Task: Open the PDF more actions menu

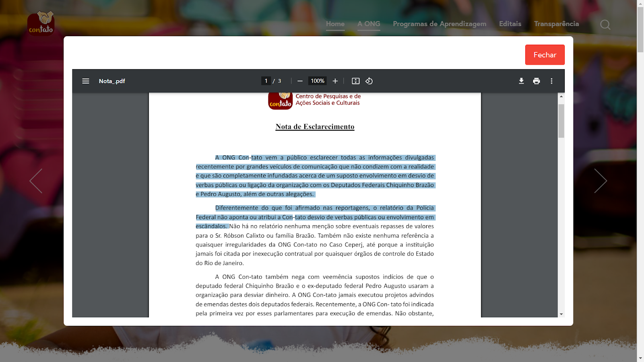Action: coord(551,81)
